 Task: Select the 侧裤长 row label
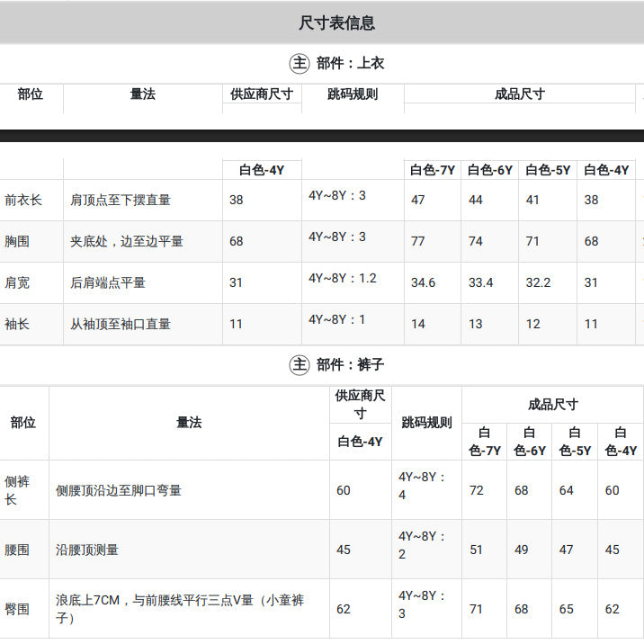(17, 490)
